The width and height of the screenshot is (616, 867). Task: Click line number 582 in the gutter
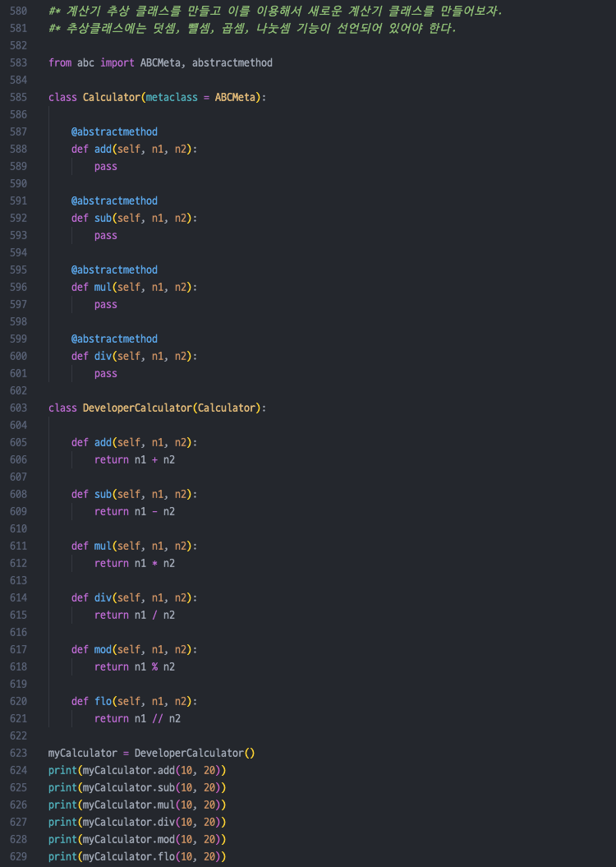point(18,45)
